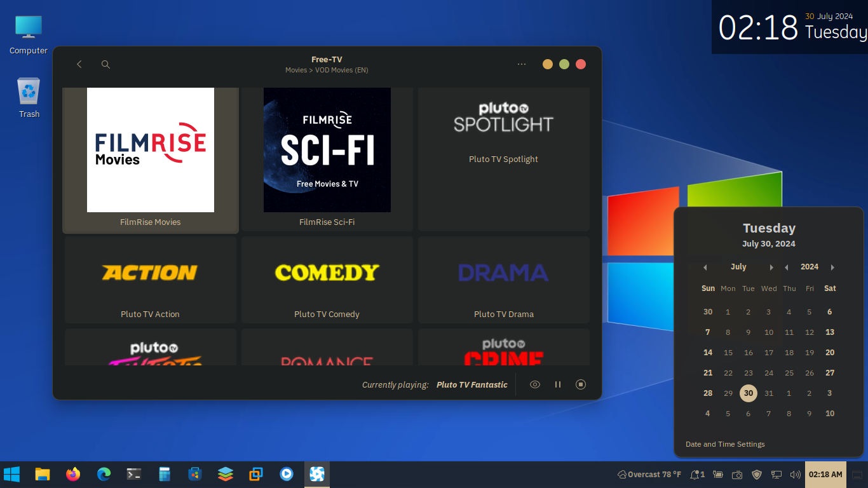868x488 pixels.
Task: Open the three-dots menu in Free-TV
Action: pos(522,64)
